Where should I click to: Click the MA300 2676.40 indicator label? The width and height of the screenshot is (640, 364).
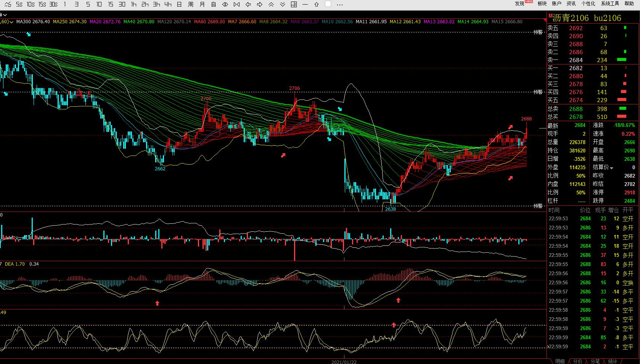(x=33, y=22)
